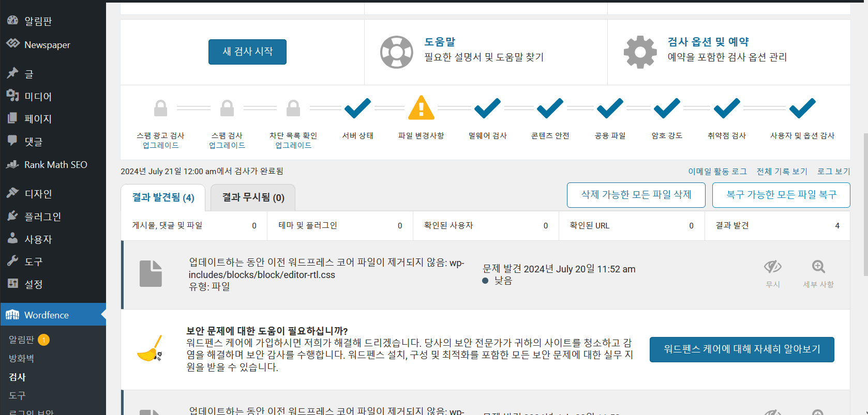Screen dimensions: 868x415
Task: Click the checkmark above 멀웨어 검사
Action: pos(488,108)
